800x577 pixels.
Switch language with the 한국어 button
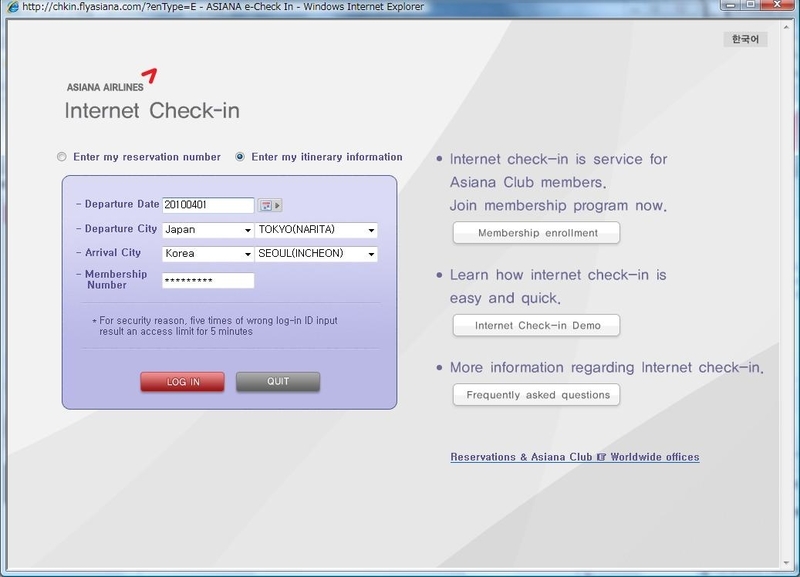pyautogui.click(x=745, y=39)
